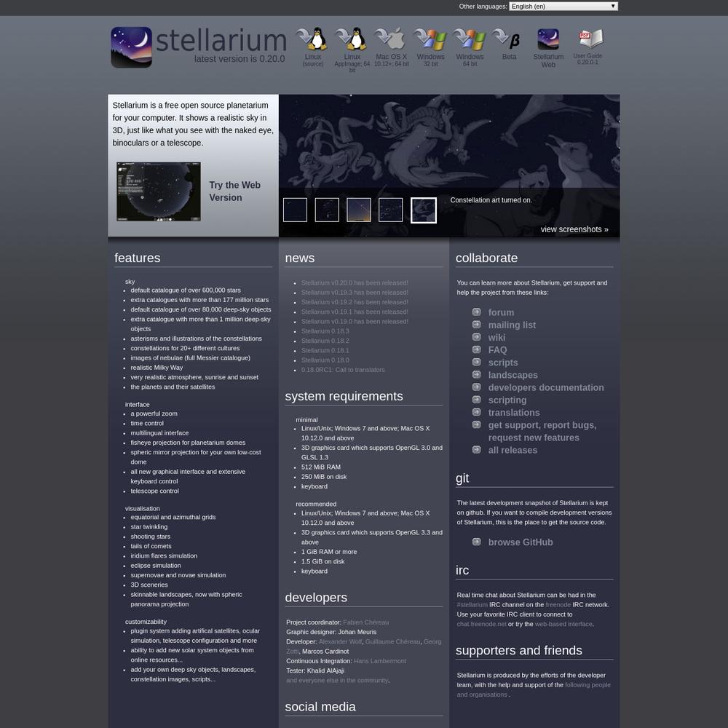Open Guillaume Chéreau developer link

pos(392,642)
